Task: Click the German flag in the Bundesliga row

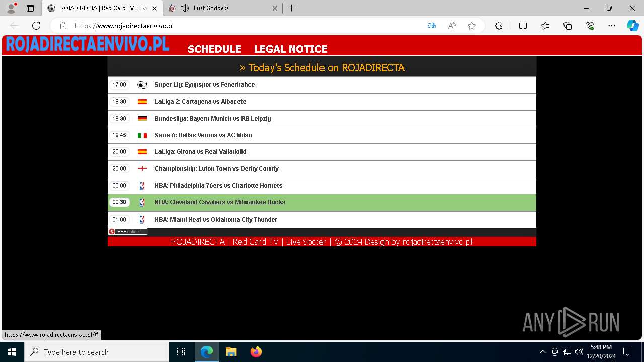Action: coord(142,119)
